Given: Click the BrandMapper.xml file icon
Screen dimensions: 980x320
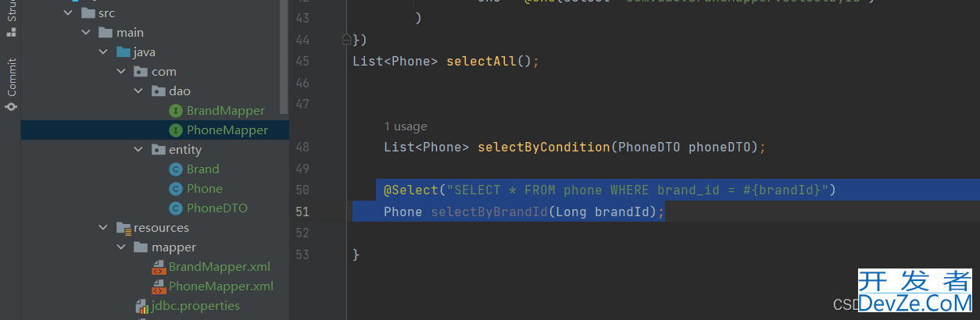Looking at the screenshot, I should pos(159,267).
